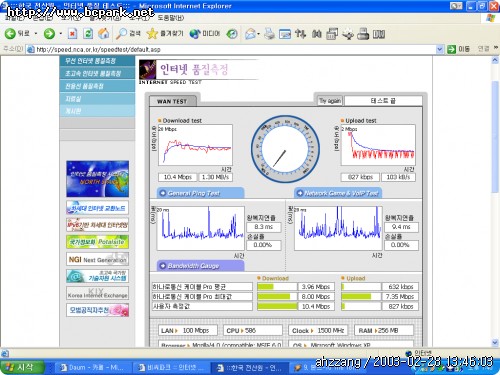Image resolution: width=500 pixels, height=375 pixels.
Task: Click the ping latency 8.3 ms value
Action: pos(264,227)
